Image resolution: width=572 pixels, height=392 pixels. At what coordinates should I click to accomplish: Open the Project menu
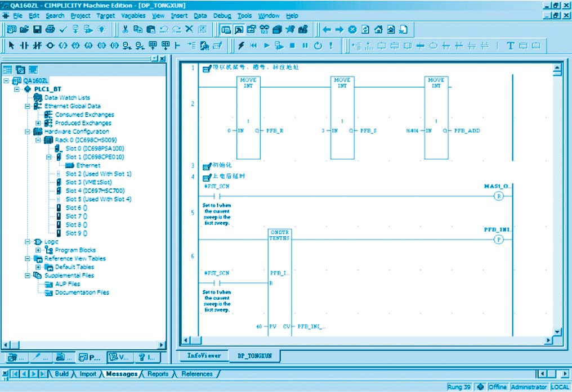pos(81,16)
